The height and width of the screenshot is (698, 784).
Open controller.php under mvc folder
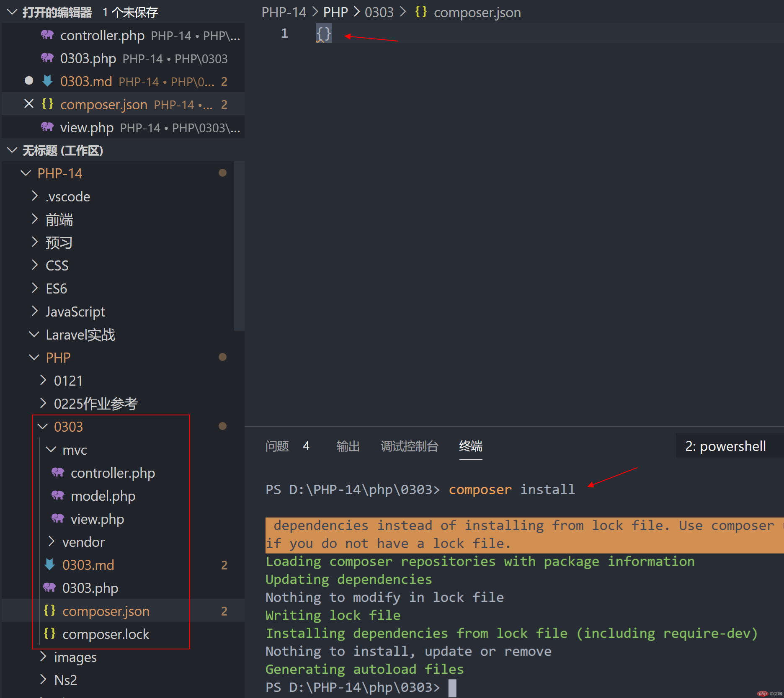(x=113, y=473)
